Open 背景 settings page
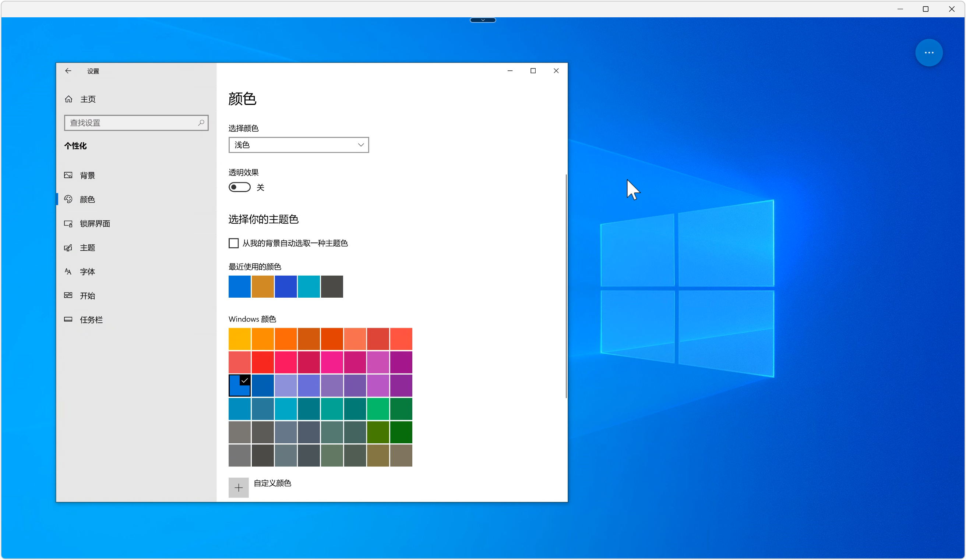The image size is (966, 560). coord(136,175)
